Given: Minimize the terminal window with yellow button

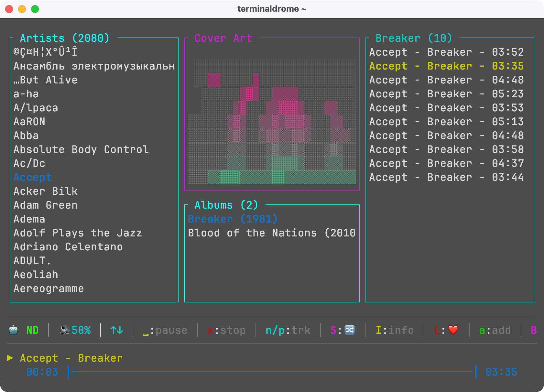Looking at the screenshot, I should click(22, 9).
